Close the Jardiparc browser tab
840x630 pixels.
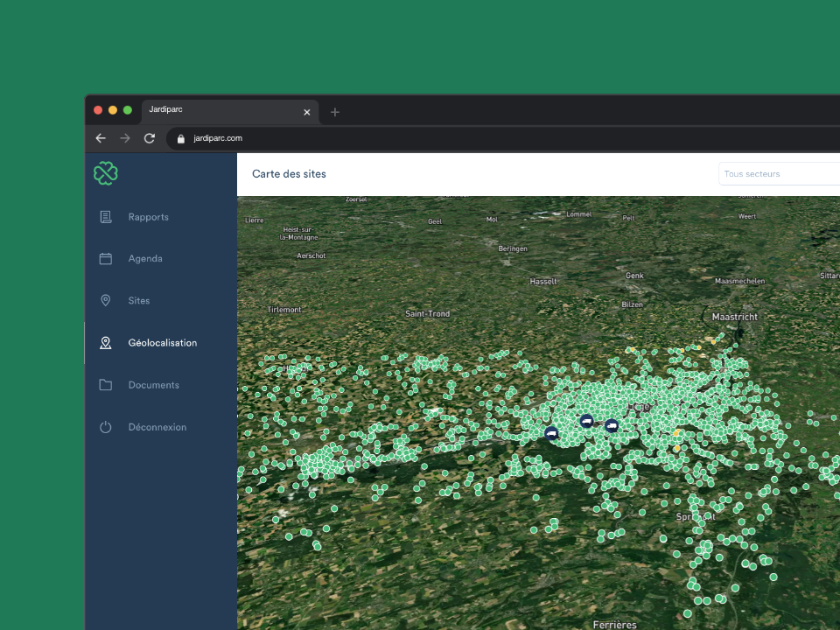pos(306,112)
